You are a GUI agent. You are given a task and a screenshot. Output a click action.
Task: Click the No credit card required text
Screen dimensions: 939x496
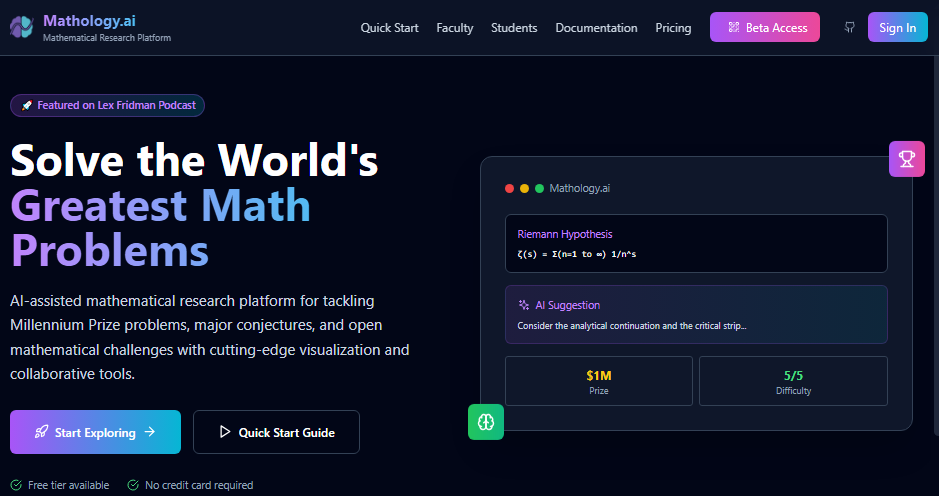[x=199, y=485]
